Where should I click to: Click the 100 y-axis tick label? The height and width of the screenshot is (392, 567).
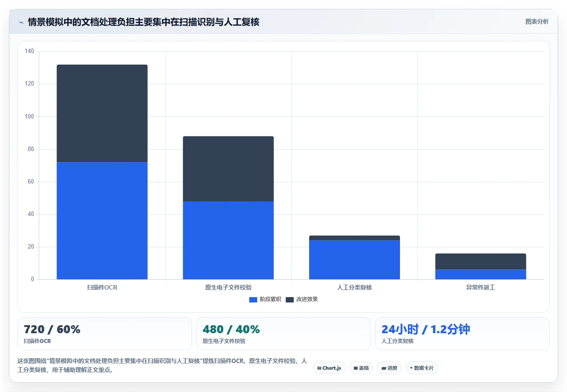coord(29,116)
